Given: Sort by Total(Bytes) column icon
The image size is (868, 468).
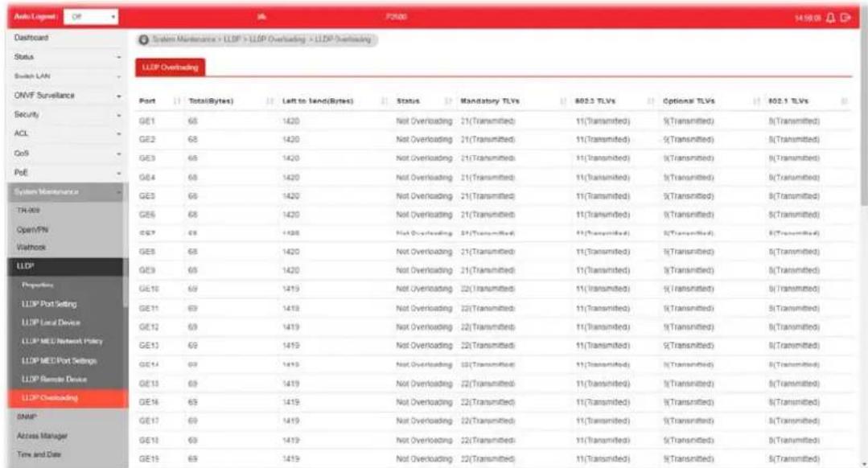Looking at the screenshot, I should coord(270,101).
